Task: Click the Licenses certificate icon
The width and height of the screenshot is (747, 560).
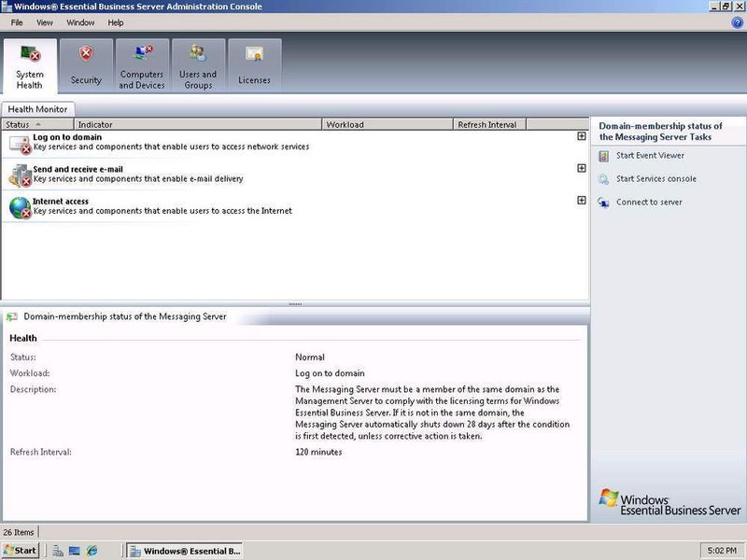Action: 254,54
